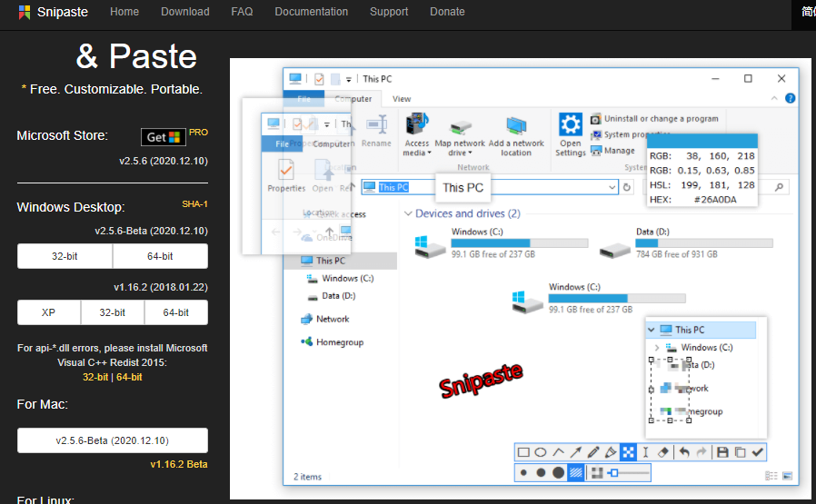The image size is (816, 504).
Task: Switch to large icons view in status bar
Action: [788, 476]
